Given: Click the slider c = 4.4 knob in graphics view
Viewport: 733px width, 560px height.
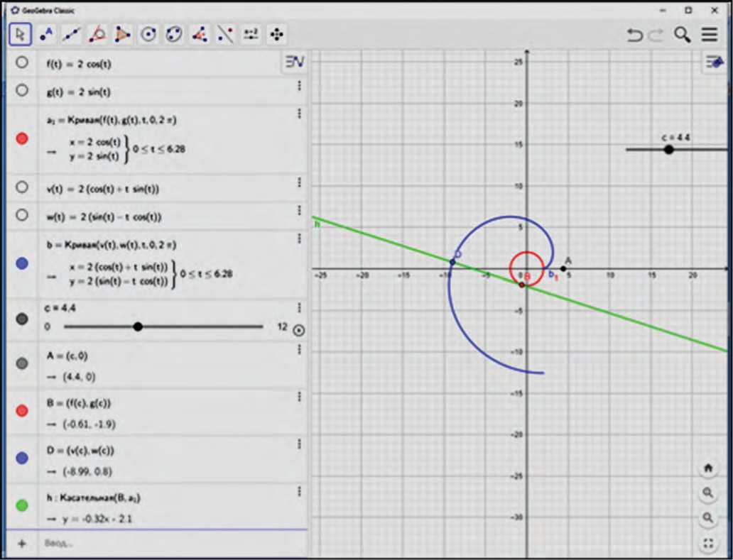Looking at the screenshot, I should [x=668, y=150].
